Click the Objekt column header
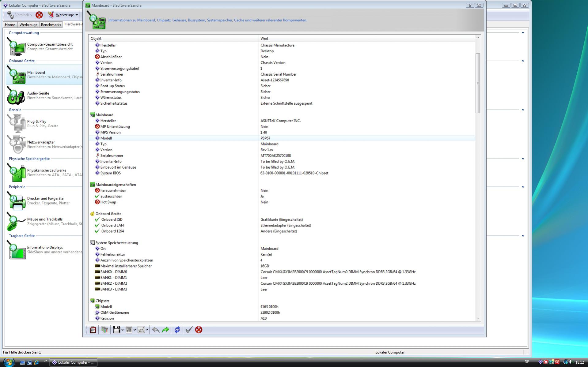This screenshot has height=367, width=588. (173, 39)
